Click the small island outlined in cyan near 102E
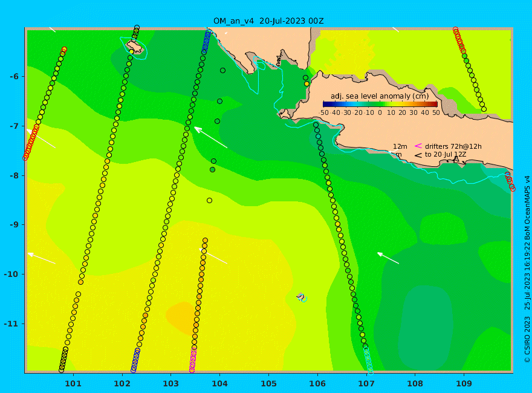 (x=135, y=48)
